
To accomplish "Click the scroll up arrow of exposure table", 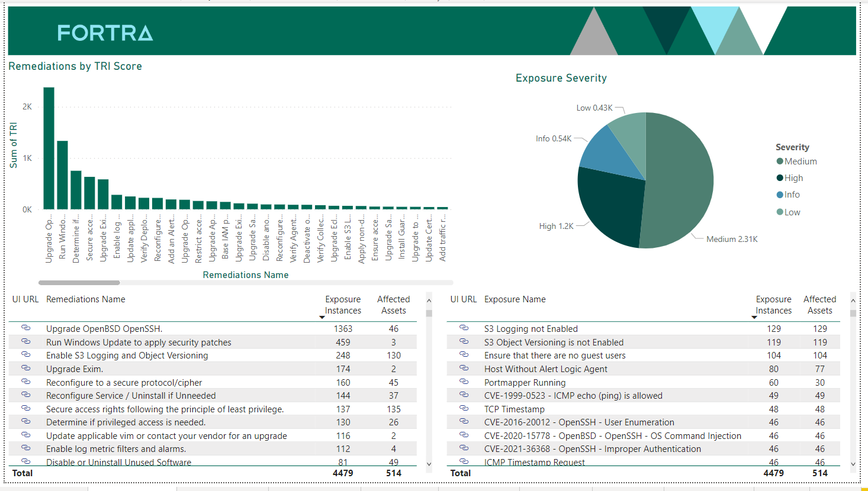I will tap(853, 301).
